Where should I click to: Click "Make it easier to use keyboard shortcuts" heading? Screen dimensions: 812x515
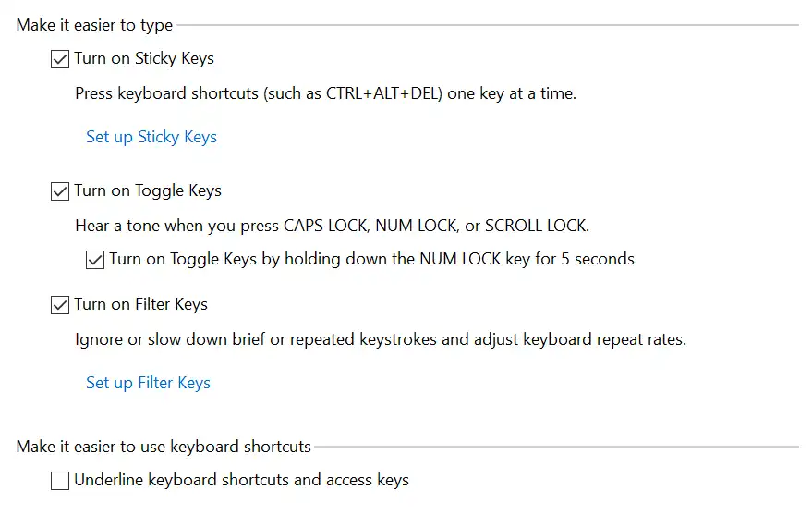(164, 447)
